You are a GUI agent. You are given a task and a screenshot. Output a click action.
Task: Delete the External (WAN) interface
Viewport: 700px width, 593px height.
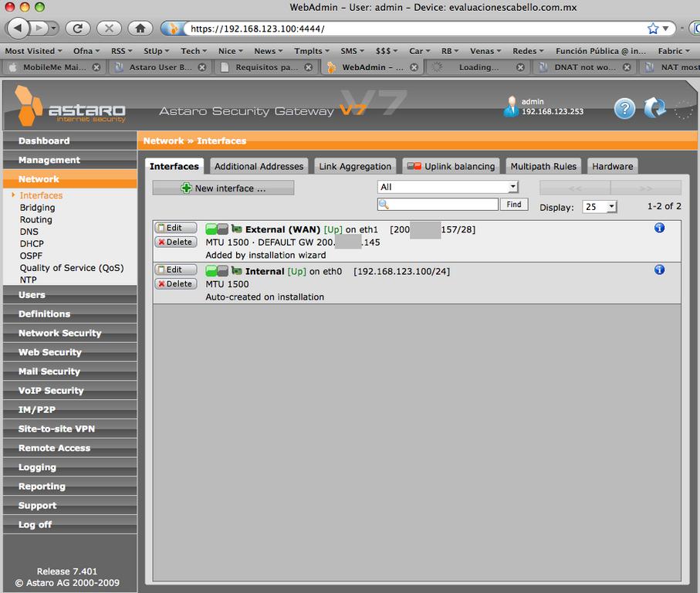click(176, 242)
